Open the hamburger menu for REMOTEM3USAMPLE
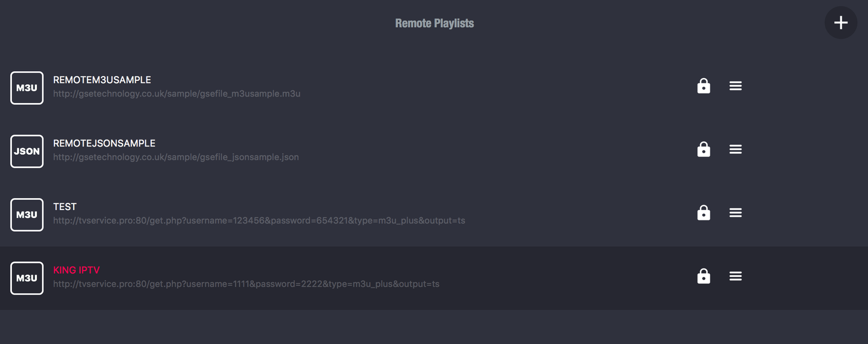Screen dimensions: 868x344 pyautogui.click(x=735, y=86)
